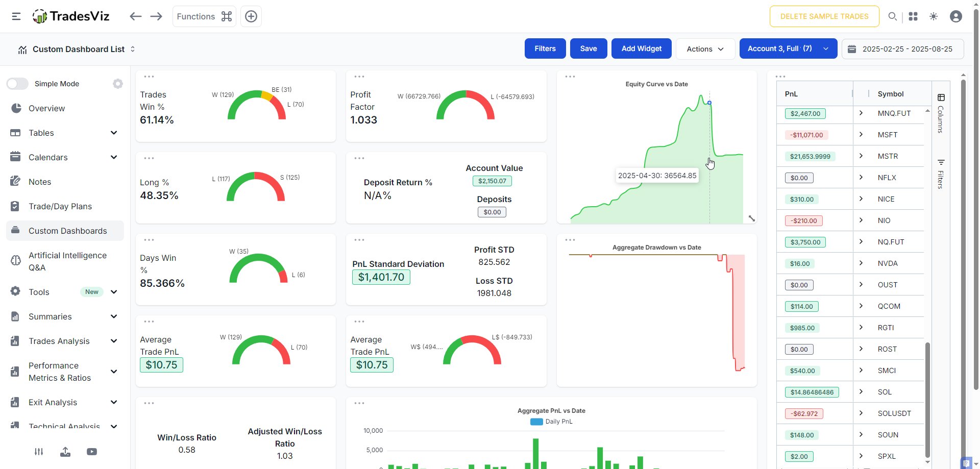Click the upload/import icon at sidebar bottom
The width and height of the screenshot is (980, 469).
click(65, 452)
